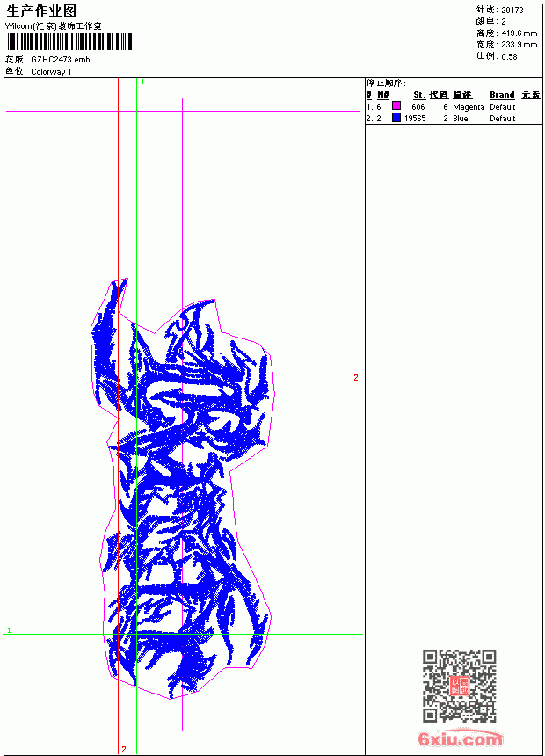Click the red marker 2 at right of horizontal line

[x=356, y=377]
